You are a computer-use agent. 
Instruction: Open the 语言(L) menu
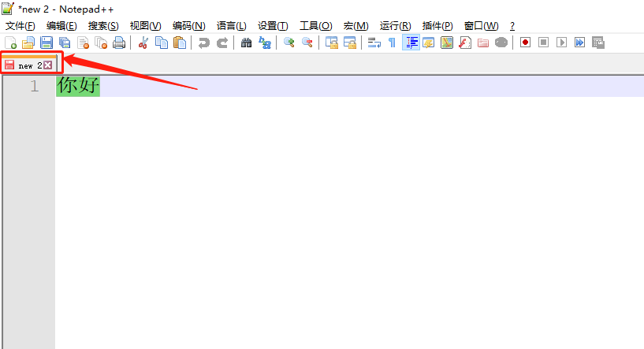coord(232,26)
